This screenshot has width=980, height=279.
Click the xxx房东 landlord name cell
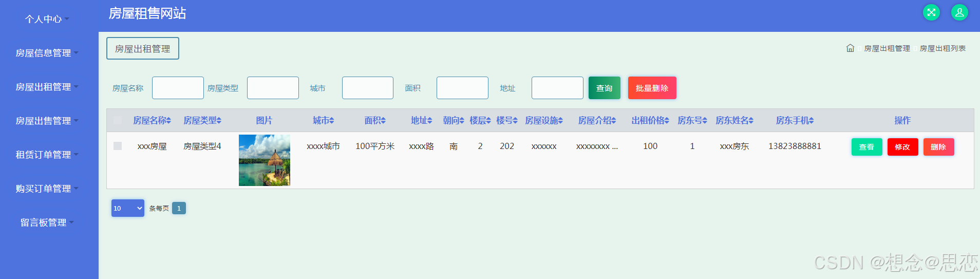pyautogui.click(x=734, y=146)
